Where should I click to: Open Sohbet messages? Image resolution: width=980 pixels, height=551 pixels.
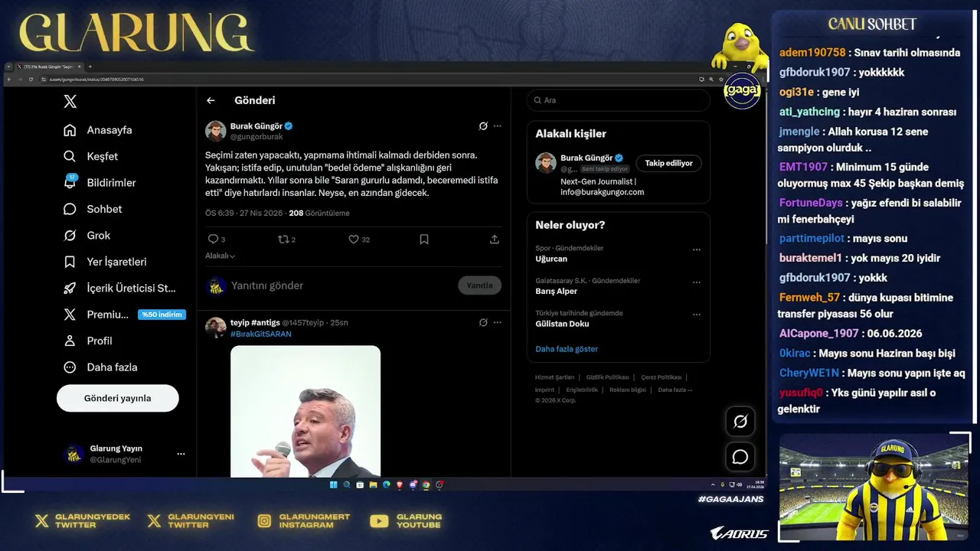pos(93,209)
